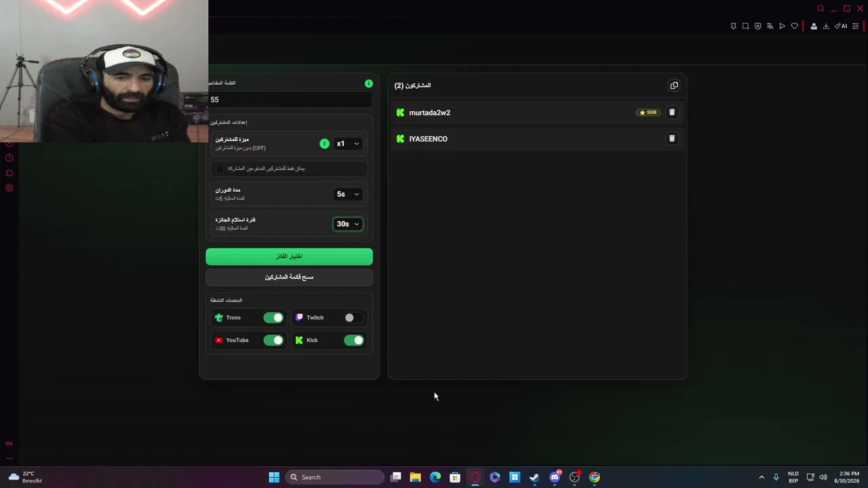Screen dimensions: 868x488
Task: Open Steam from the taskbar
Action: coord(534,477)
